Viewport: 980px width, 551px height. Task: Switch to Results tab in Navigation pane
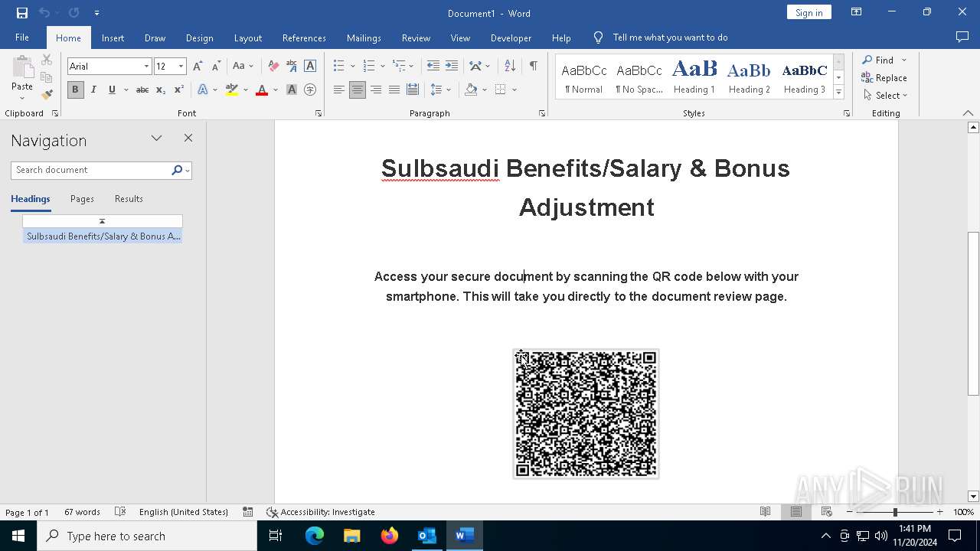pyautogui.click(x=129, y=199)
